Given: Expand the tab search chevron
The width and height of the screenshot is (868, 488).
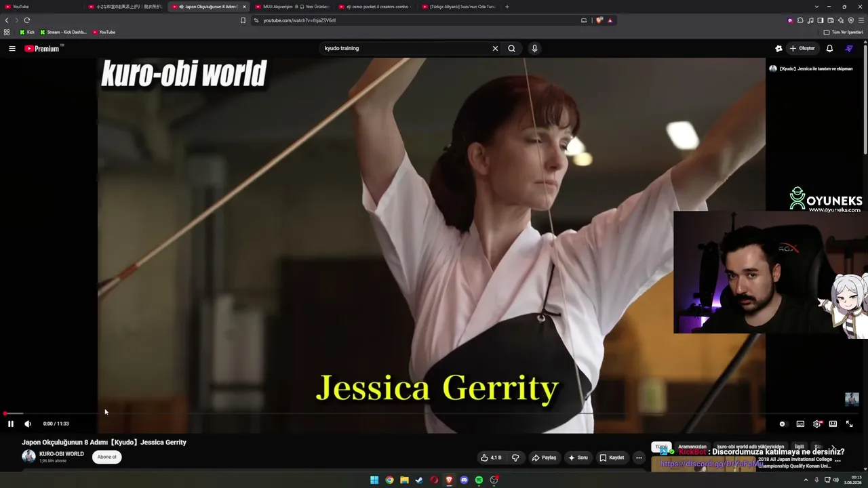Looking at the screenshot, I should click(816, 7).
